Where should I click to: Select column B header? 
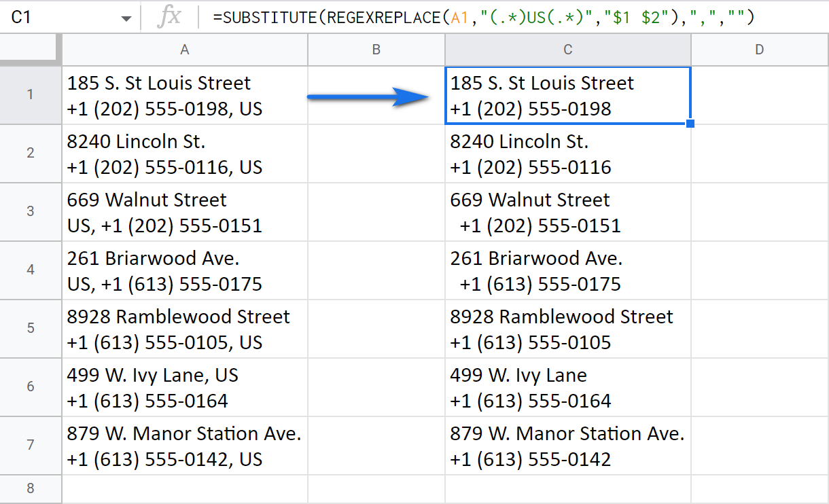(x=376, y=50)
